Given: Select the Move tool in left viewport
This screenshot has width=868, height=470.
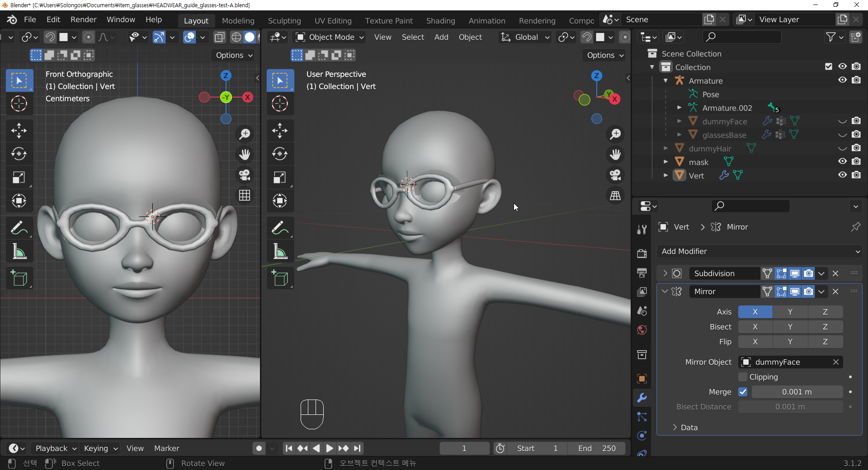Looking at the screenshot, I should coord(19,131).
